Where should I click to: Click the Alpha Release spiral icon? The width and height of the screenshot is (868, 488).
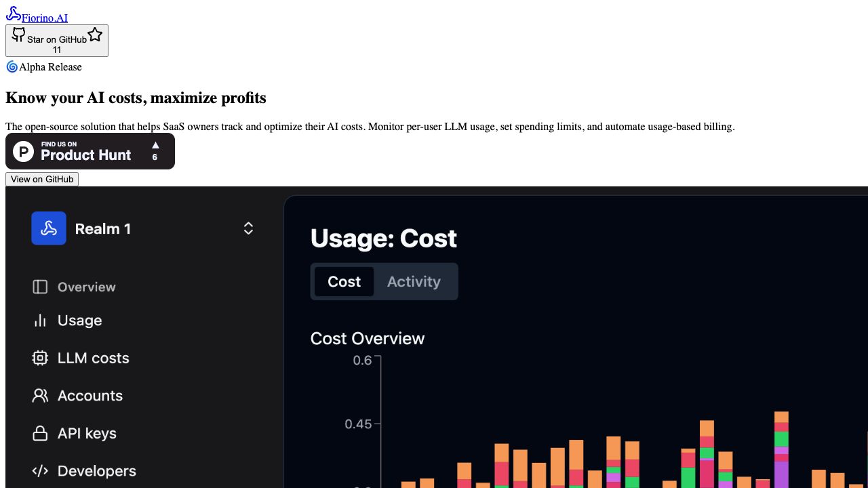(x=12, y=66)
